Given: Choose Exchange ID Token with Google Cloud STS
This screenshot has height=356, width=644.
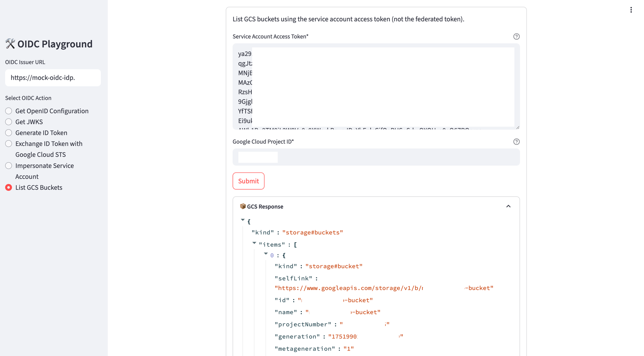Looking at the screenshot, I should [9, 144].
